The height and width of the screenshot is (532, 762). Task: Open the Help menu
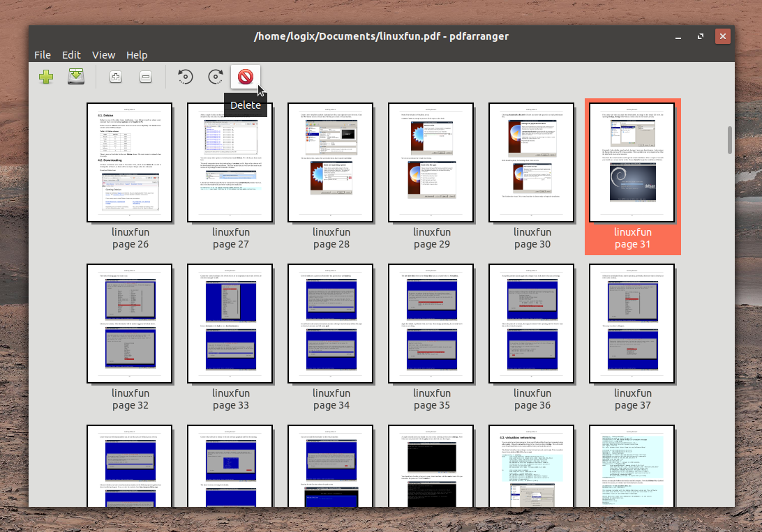tap(137, 55)
